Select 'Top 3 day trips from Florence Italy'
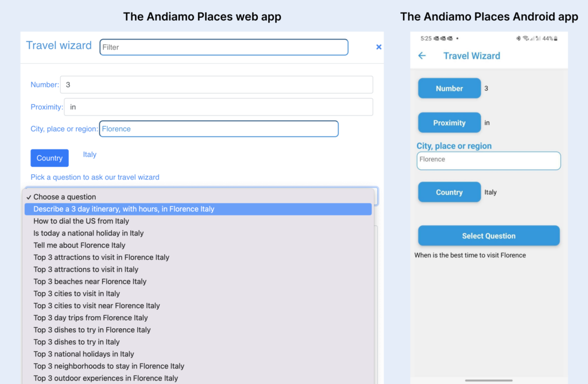This screenshot has width=588, height=384. [90, 317]
